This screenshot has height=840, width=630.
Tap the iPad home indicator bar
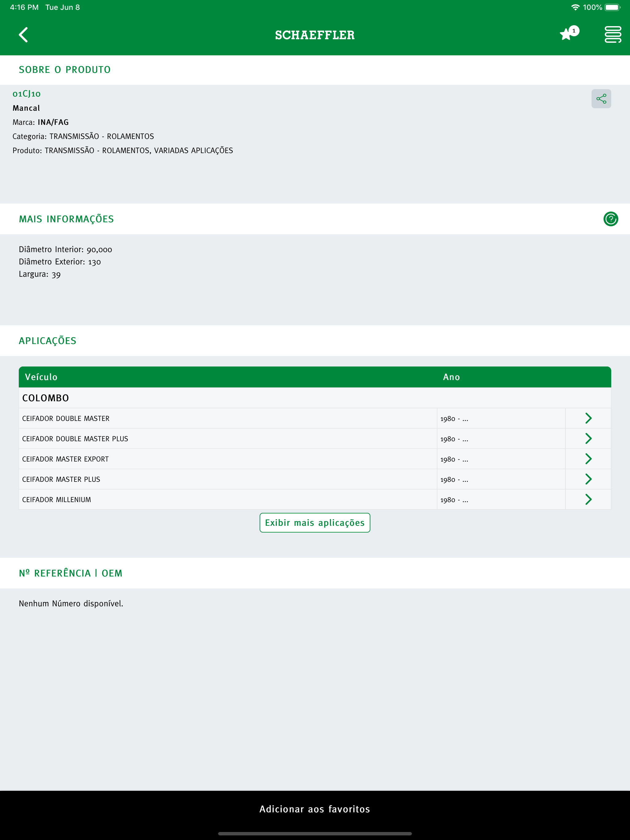click(x=315, y=834)
